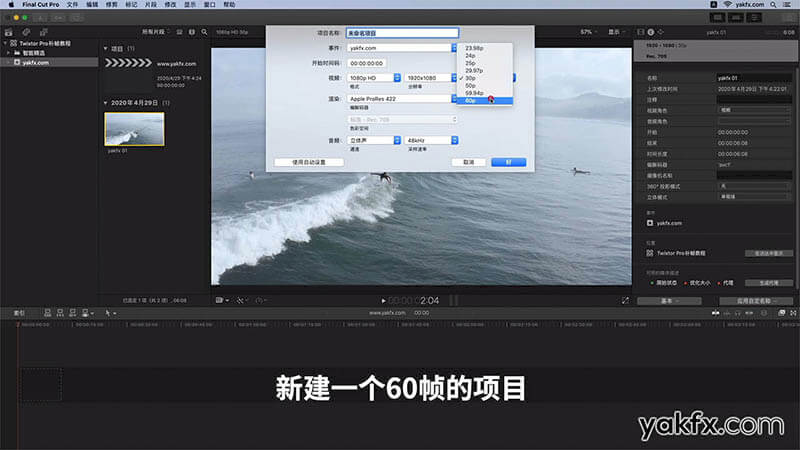Open the 48kHz sample rate dropdown

click(431, 140)
